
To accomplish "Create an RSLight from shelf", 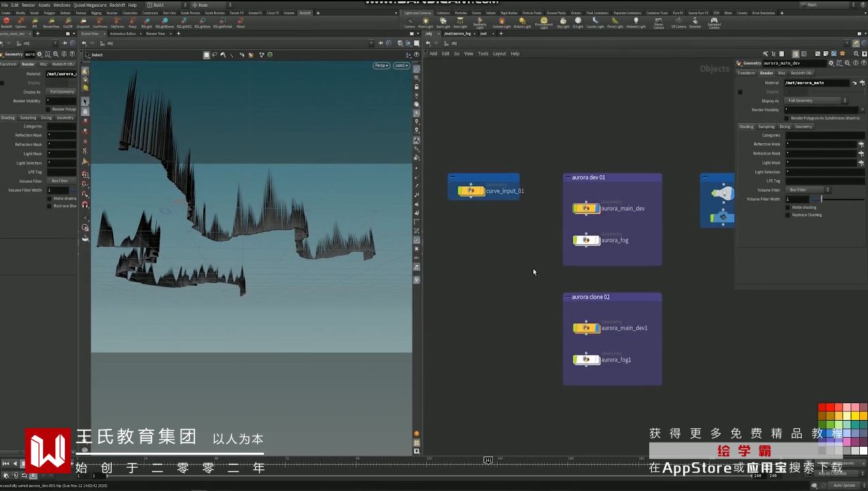I will [x=147, y=22].
